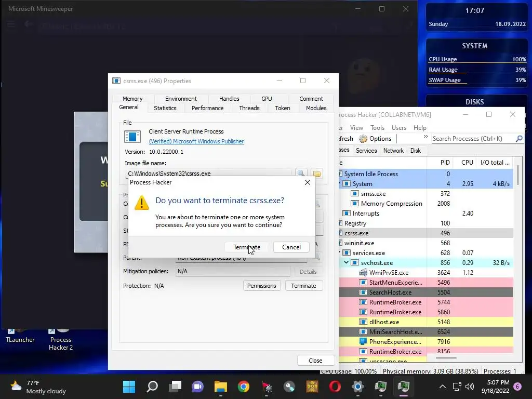Select the dllhost.exe process row
532x399 pixels.
point(426,322)
